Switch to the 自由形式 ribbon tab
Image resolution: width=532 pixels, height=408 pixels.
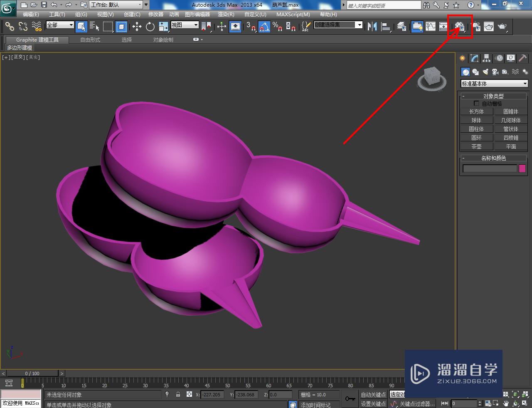(x=90, y=40)
